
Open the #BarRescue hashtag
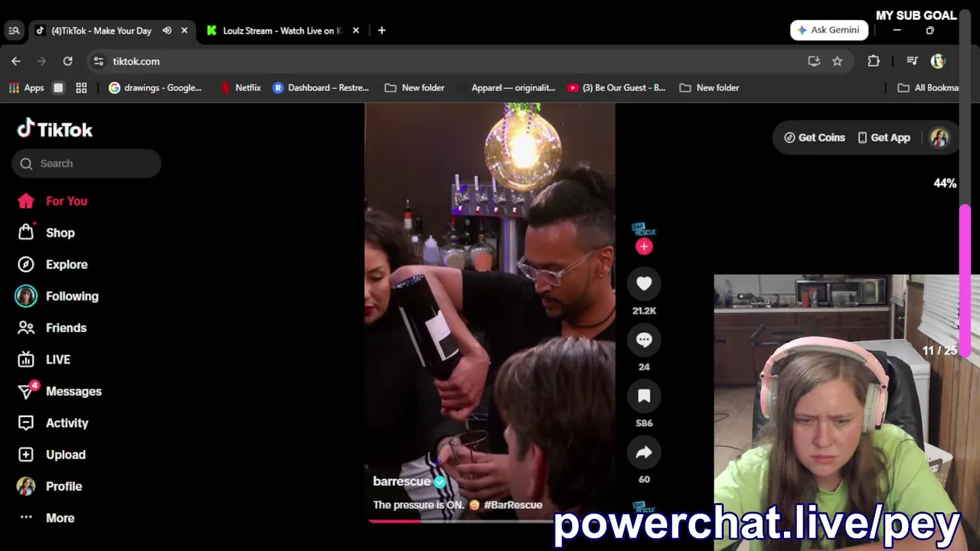click(513, 505)
